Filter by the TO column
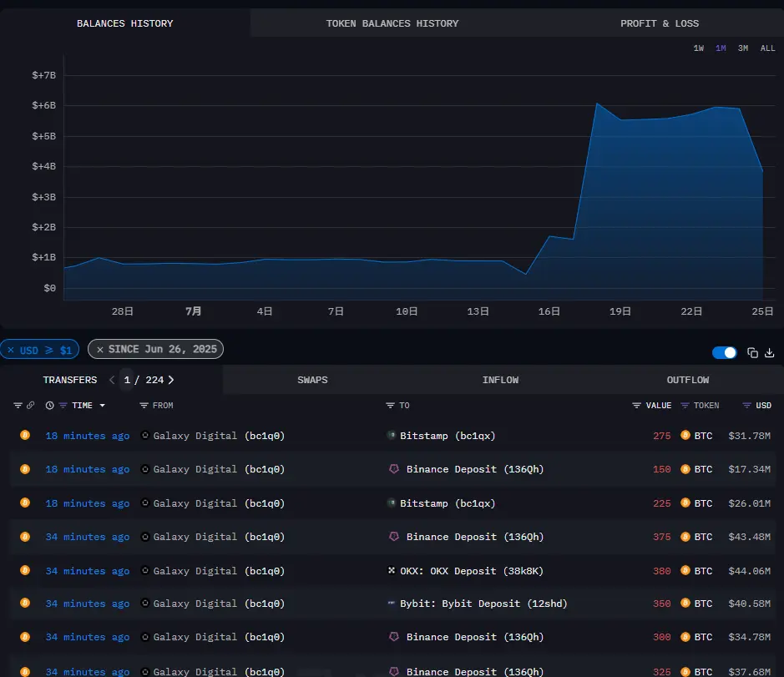 point(391,406)
